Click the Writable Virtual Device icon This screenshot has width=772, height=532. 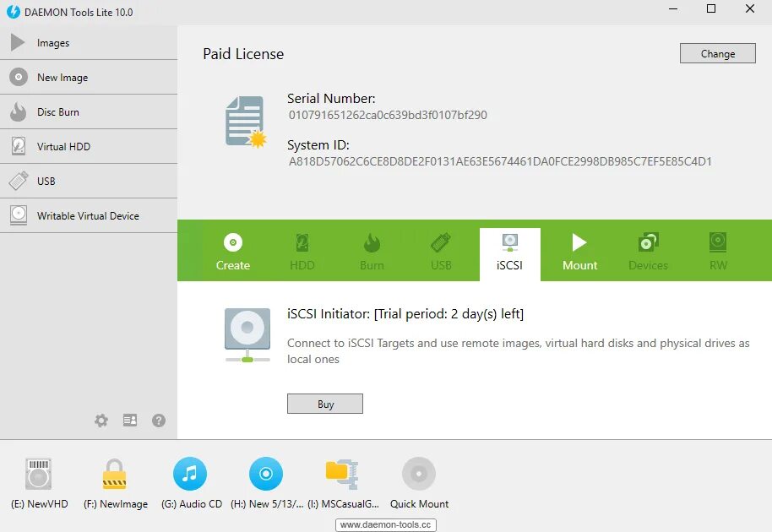click(x=19, y=215)
